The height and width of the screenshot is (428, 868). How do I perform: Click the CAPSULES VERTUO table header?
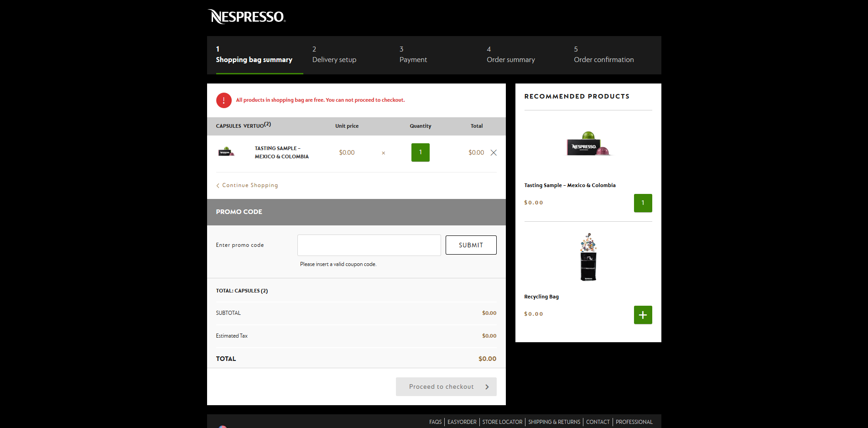point(243,125)
